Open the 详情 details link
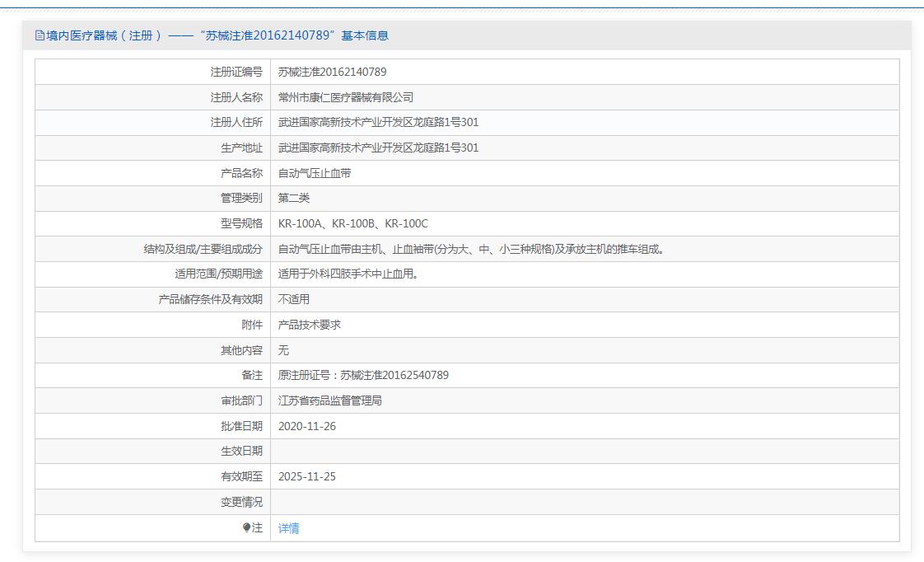 [x=288, y=527]
